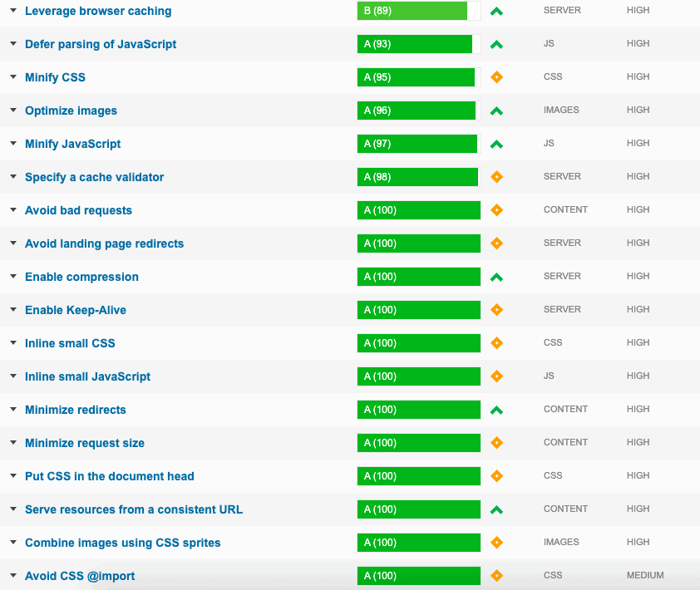Open the Inline small CSS recommendation
This screenshot has width=700, height=590.
click(x=70, y=343)
